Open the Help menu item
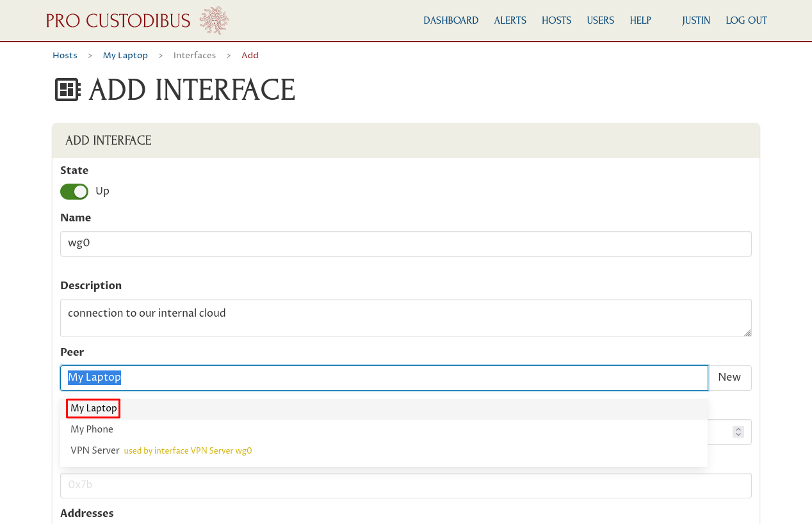This screenshot has height=524, width=812. pos(640,20)
